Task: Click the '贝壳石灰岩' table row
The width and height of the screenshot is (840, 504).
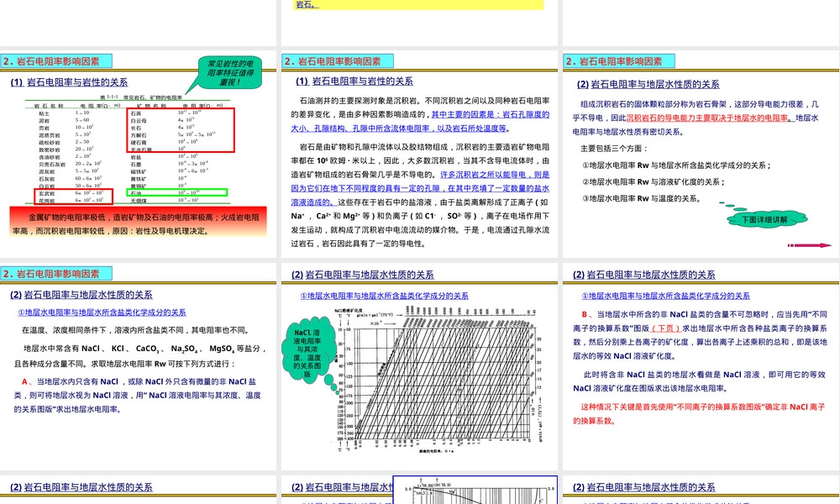Action: pos(71,164)
